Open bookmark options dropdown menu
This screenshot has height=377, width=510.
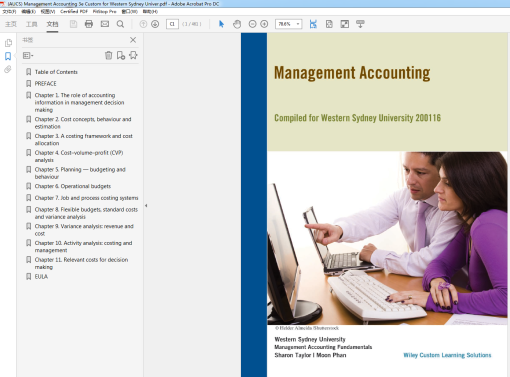click(x=28, y=55)
